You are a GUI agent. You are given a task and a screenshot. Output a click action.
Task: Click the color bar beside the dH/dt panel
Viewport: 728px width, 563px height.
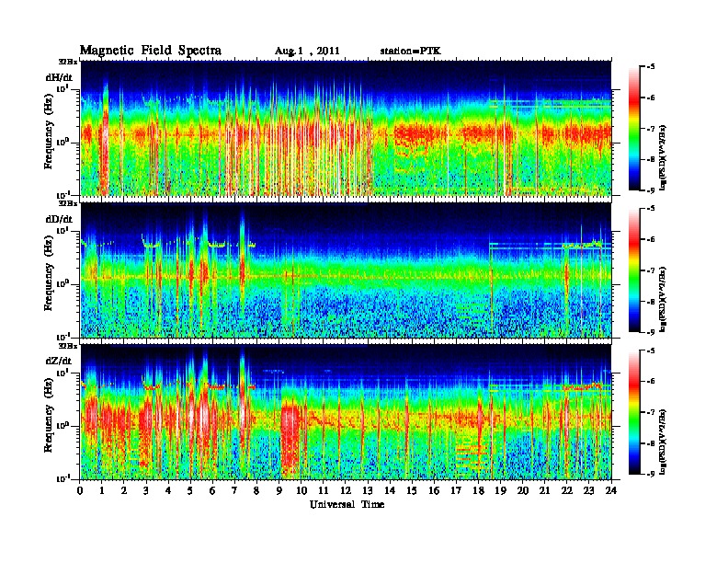click(x=634, y=128)
